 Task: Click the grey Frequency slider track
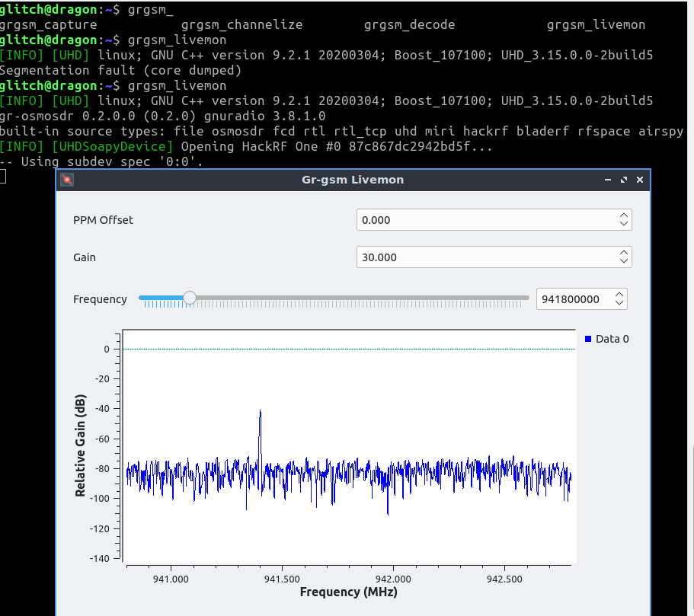358,298
